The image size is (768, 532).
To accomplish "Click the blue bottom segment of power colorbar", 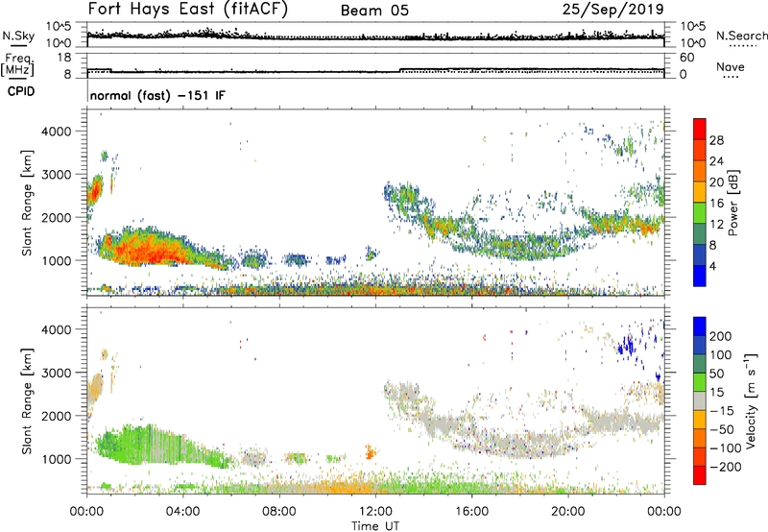I will [x=700, y=276].
